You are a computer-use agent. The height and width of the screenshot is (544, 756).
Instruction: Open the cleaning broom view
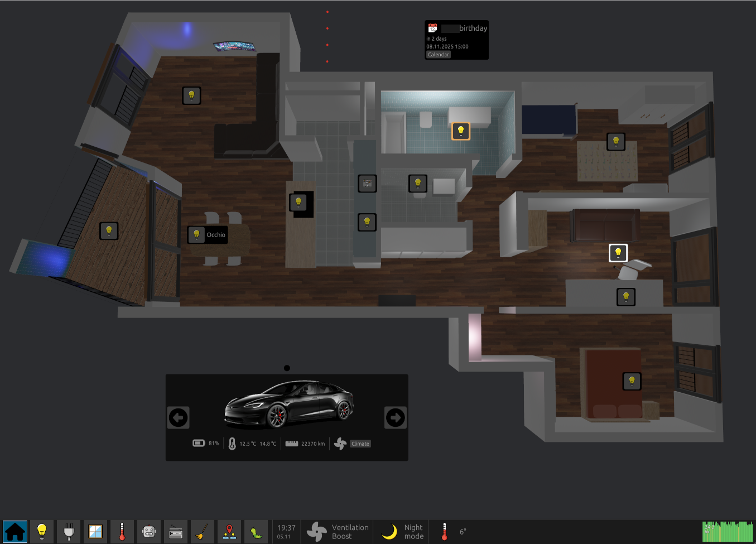click(x=202, y=531)
